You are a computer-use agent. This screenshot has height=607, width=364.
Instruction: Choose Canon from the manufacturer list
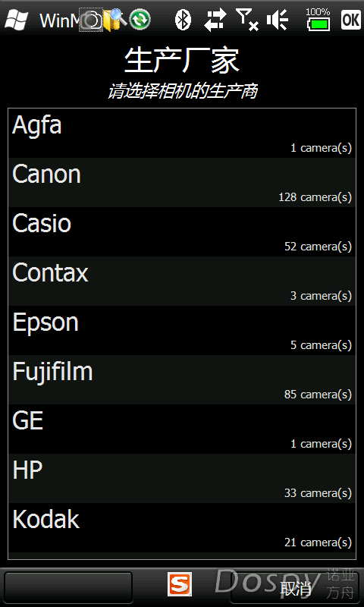(182, 182)
